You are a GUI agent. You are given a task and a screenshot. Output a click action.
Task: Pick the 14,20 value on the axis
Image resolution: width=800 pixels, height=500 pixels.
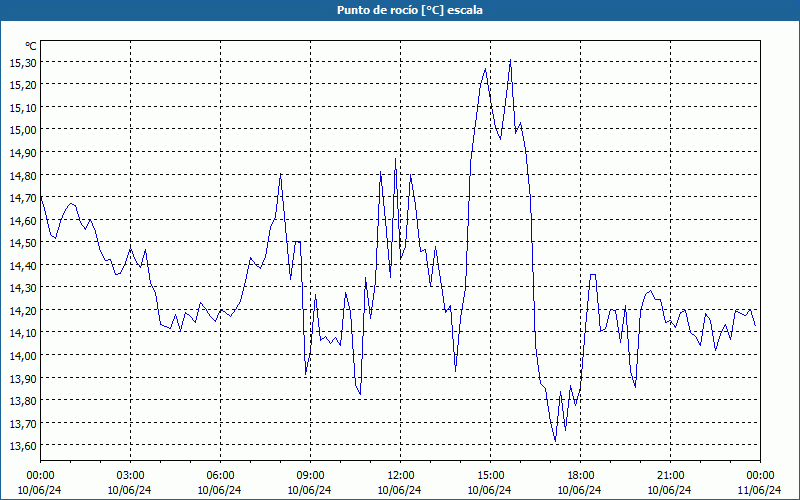tap(22, 310)
